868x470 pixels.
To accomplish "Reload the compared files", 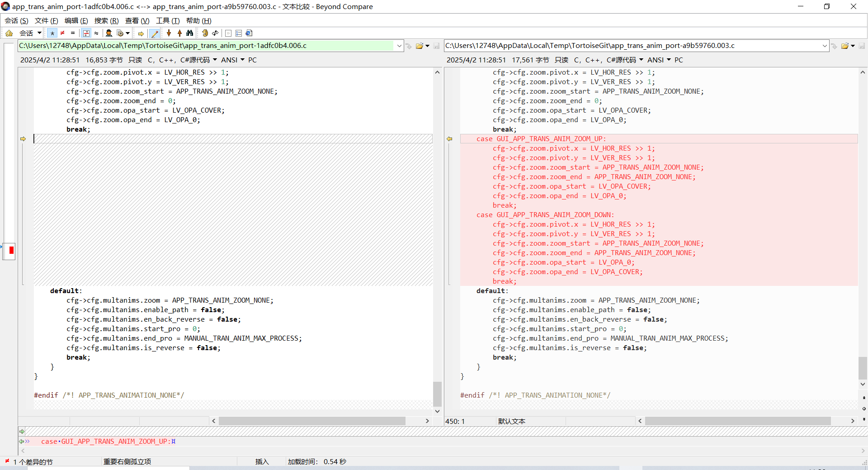I will 215,33.
